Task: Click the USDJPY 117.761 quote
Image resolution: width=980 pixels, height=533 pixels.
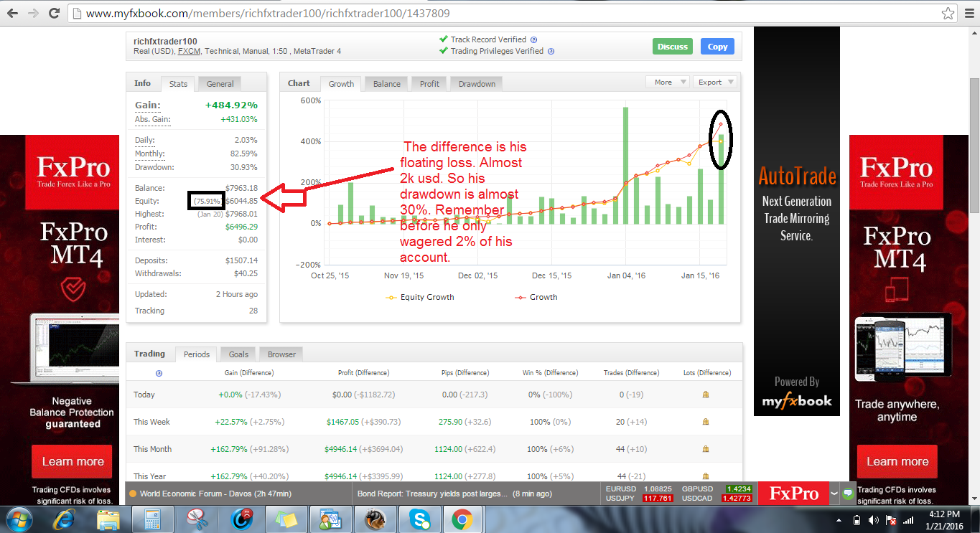Action: (x=639, y=498)
